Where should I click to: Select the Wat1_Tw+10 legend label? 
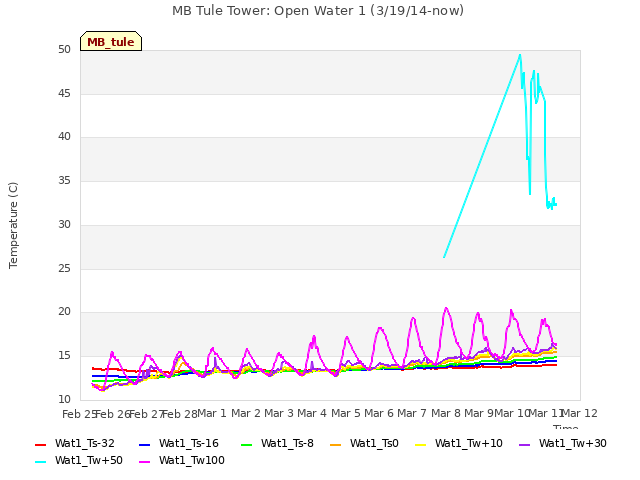[469, 444]
